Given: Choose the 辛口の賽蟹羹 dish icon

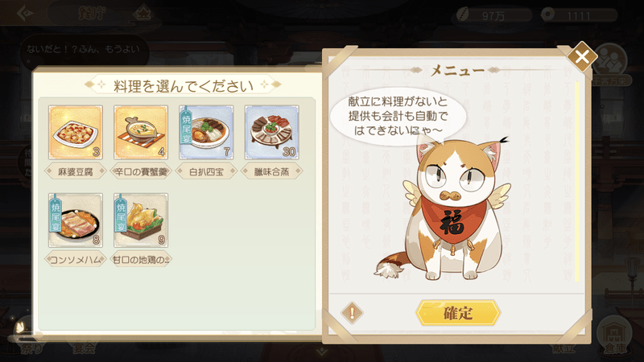Looking at the screenshot, I should [x=141, y=132].
